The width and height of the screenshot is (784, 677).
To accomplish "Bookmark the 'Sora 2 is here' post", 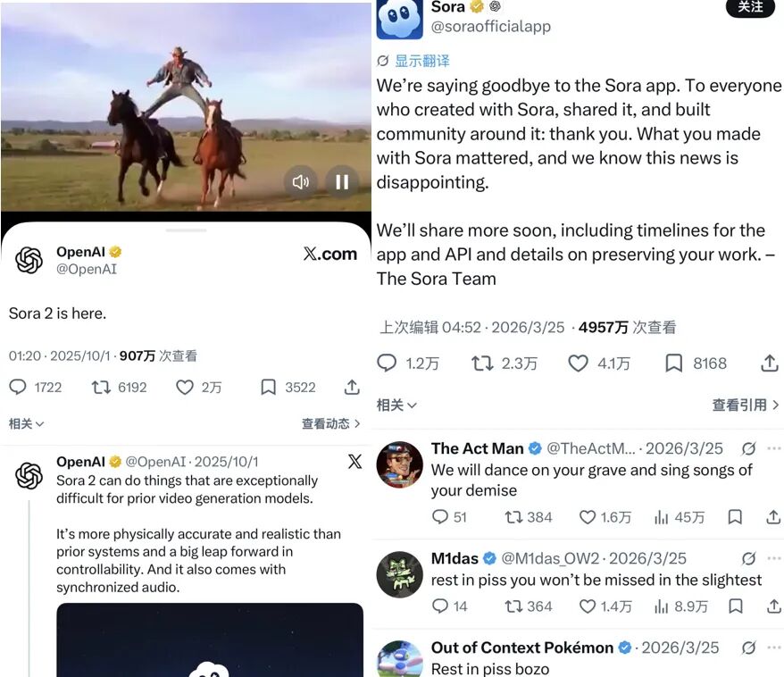I will [288, 388].
